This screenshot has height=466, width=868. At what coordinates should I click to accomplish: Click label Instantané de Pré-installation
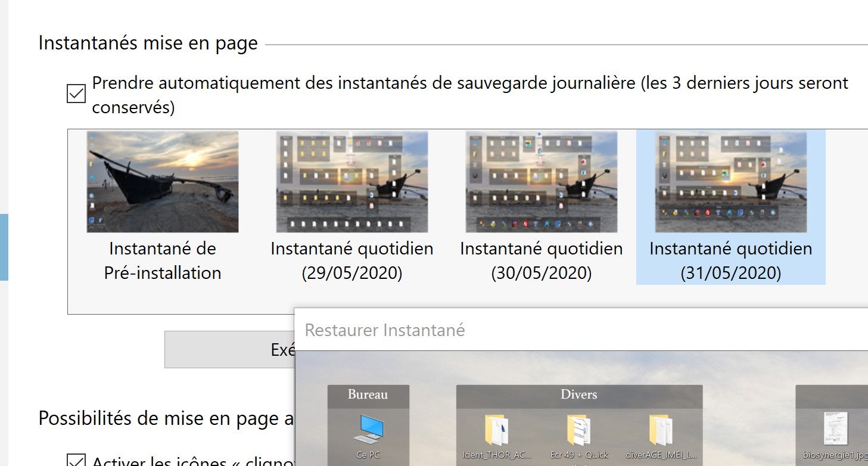click(x=163, y=260)
